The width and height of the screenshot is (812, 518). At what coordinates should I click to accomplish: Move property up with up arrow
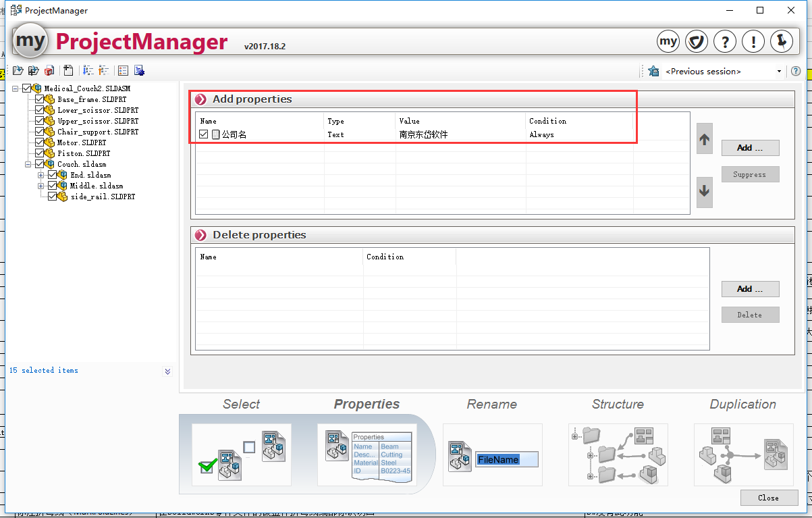pos(705,140)
